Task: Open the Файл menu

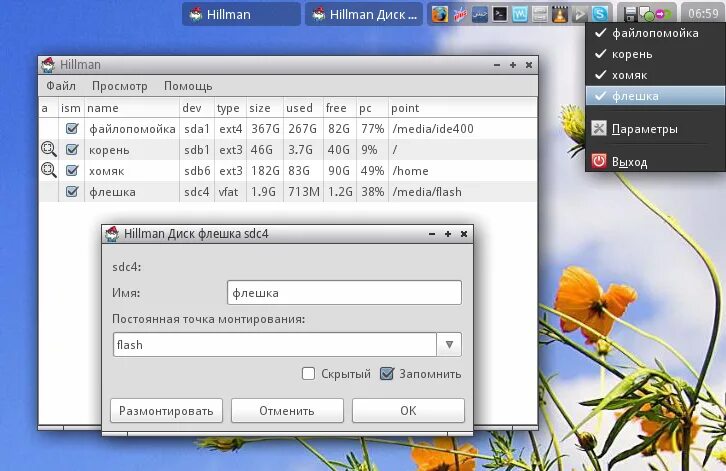Action: tap(61, 86)
